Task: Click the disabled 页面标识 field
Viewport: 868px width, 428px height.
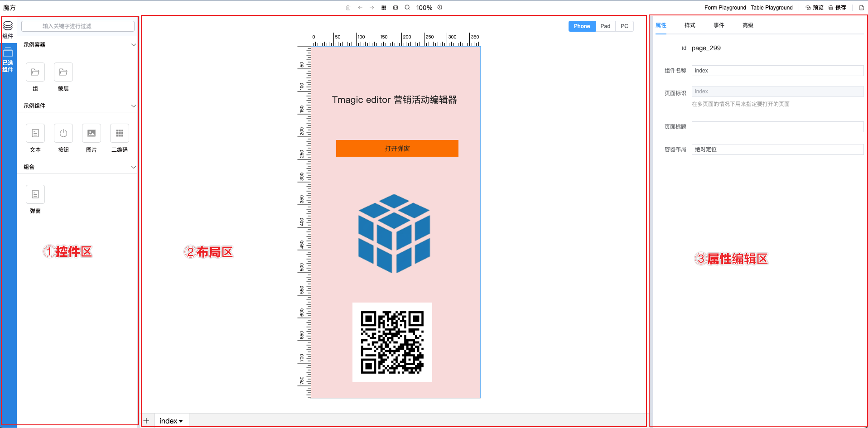Action: 777,91
